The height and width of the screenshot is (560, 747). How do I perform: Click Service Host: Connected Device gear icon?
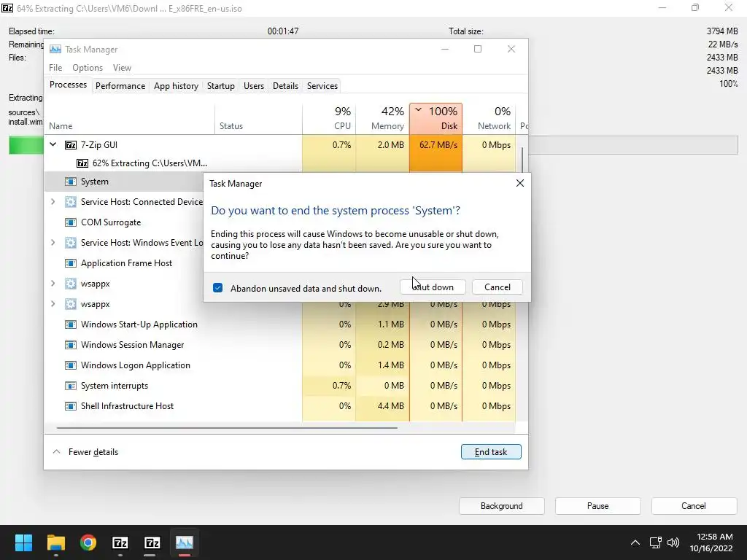pos(71,202)
